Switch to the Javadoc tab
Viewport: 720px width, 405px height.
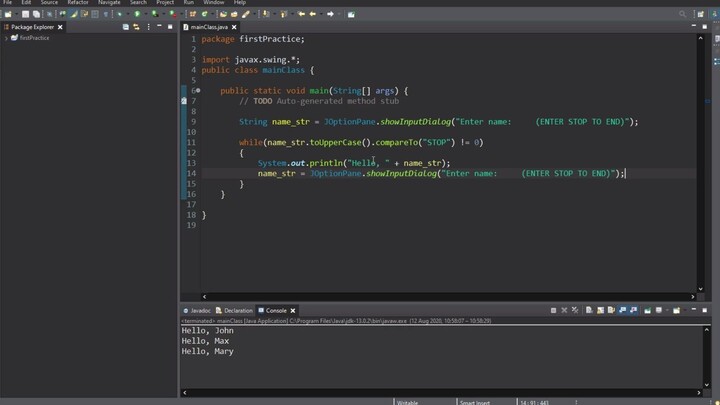(197, 310)
